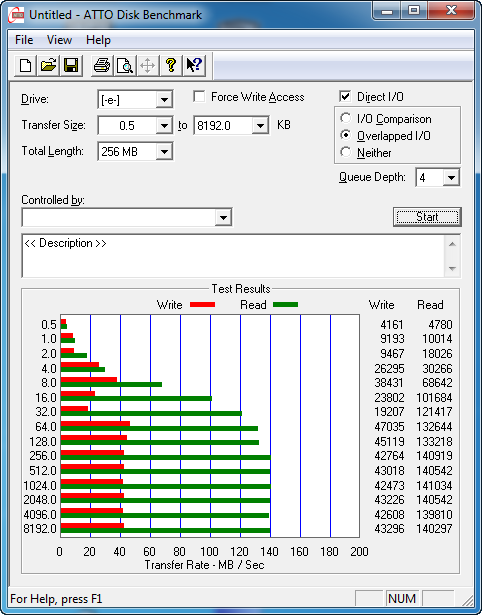This screenshot has height=615, width=482.
Task: Select the Overlapped I/O radio button
Action: 346,135
